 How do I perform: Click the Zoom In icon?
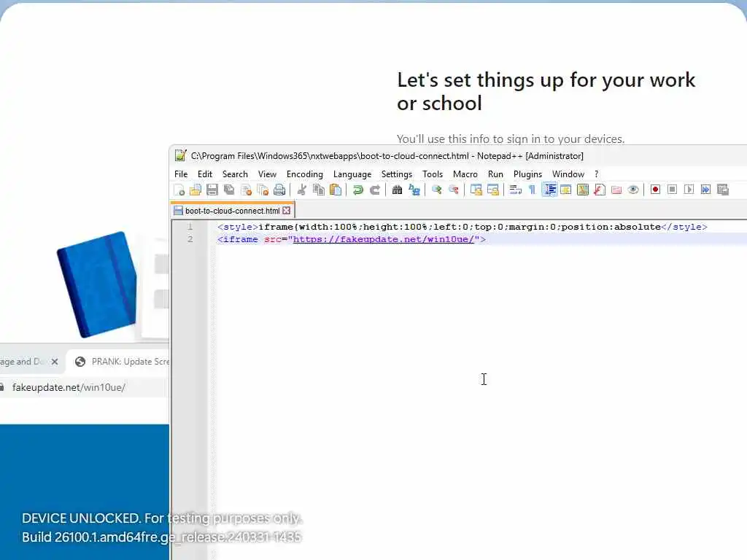click(436, 190)
